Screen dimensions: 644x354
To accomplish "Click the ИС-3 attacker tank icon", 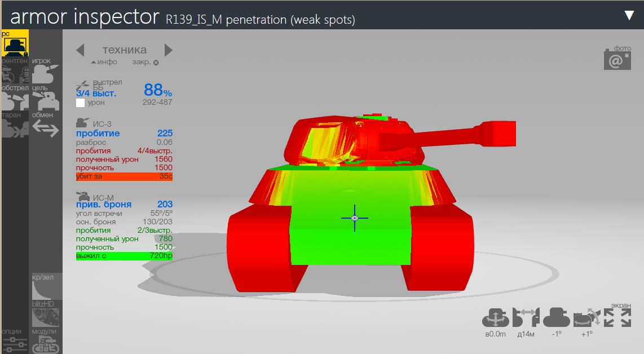I will pos(82,123).
